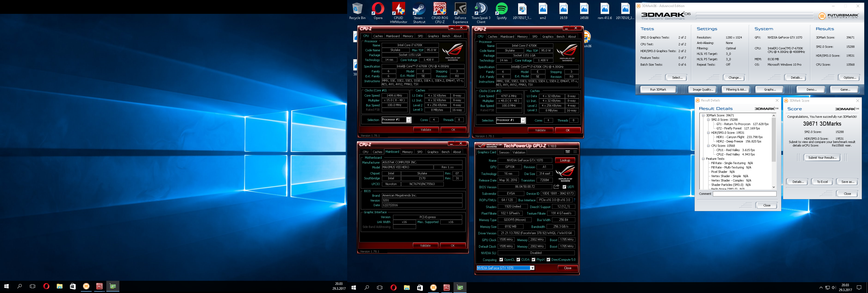The image size is (868, 293).
Task: Collapse the SM2.0 Score: 15288 tree node
Action: [708, 120]
